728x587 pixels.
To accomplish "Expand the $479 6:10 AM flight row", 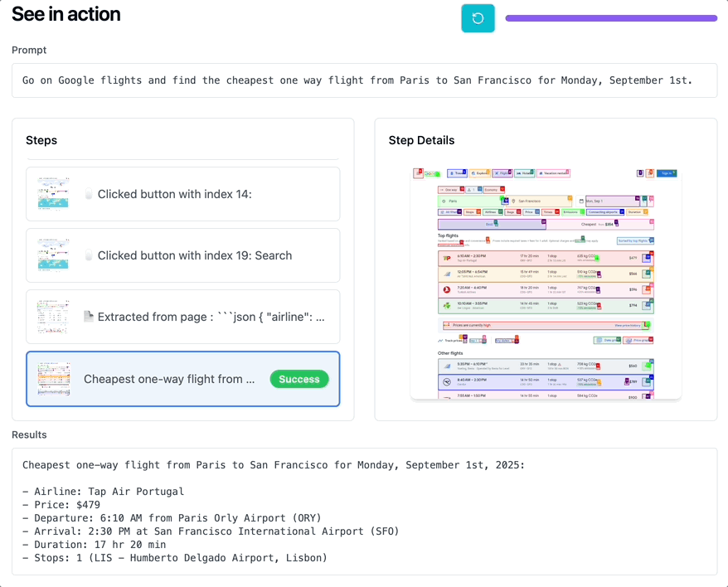I will click(x=646, y=258).
